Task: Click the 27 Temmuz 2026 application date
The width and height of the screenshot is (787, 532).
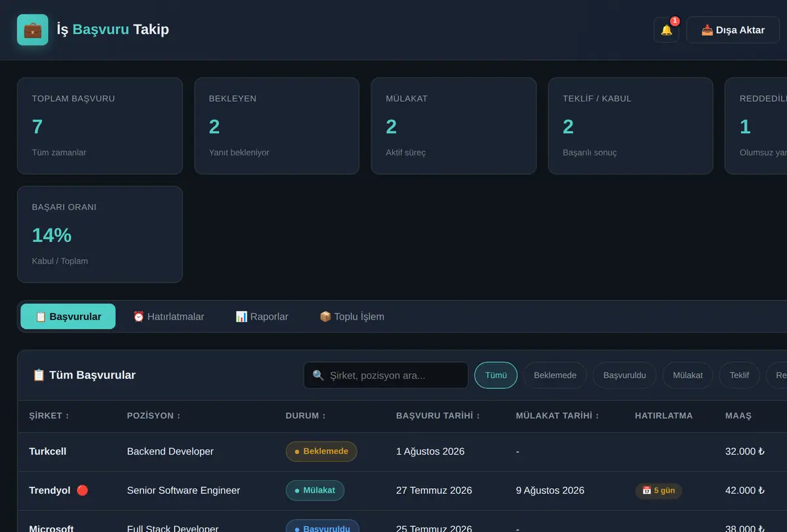Action: [434, 491]
